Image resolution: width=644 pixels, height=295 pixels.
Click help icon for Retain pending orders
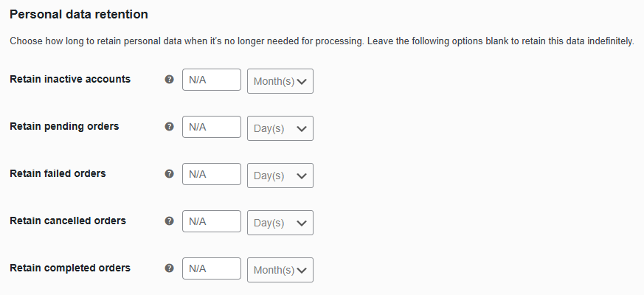click(170, 127)
